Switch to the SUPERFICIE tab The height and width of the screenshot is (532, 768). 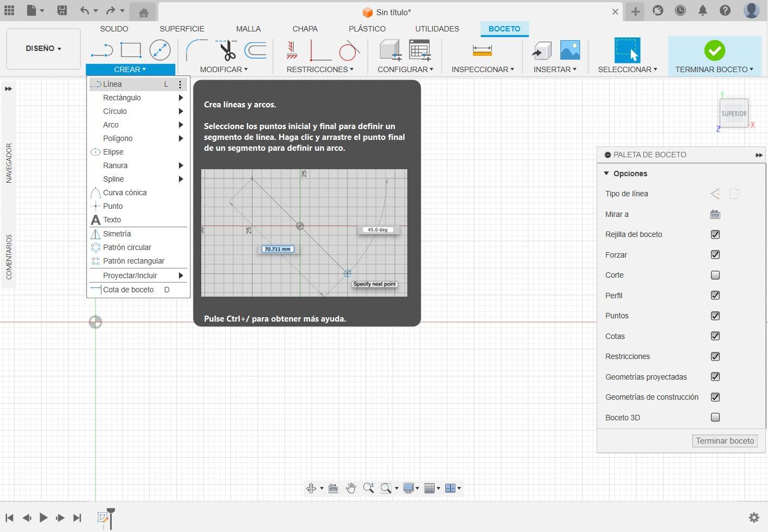pyautogui.click(x=182, y=29)
